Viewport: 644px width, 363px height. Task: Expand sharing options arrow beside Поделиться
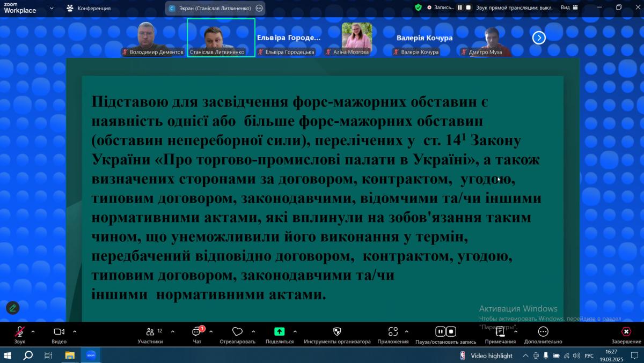(295, 331)
